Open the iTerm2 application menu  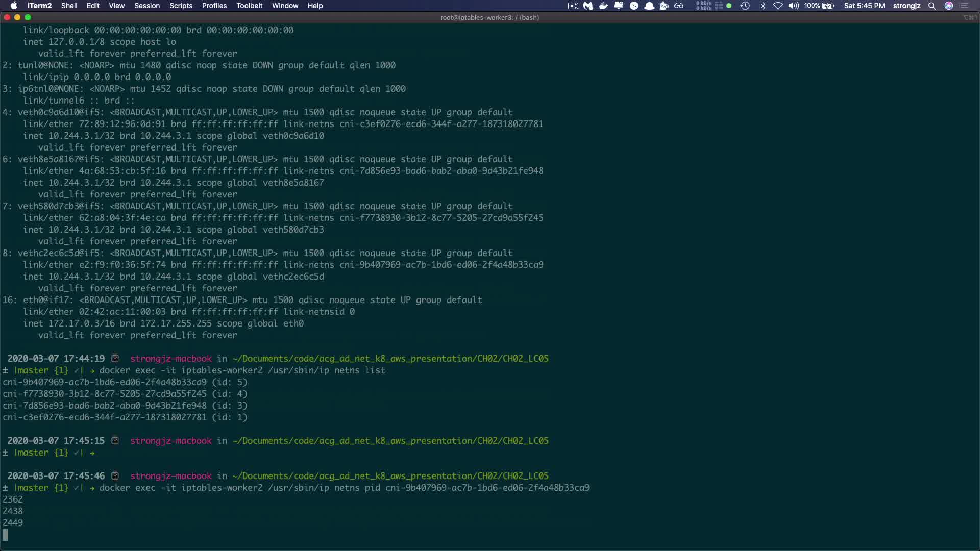39,6
